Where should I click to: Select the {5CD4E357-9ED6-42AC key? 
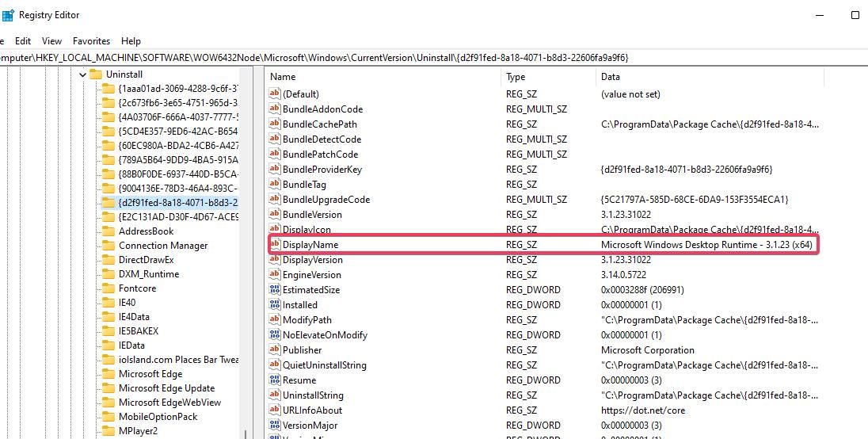pos(177,132)
